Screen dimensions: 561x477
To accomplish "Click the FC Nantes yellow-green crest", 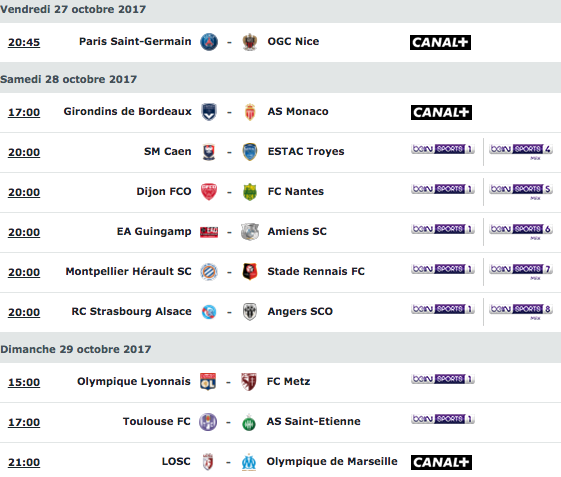I will [x=250, y=192].
